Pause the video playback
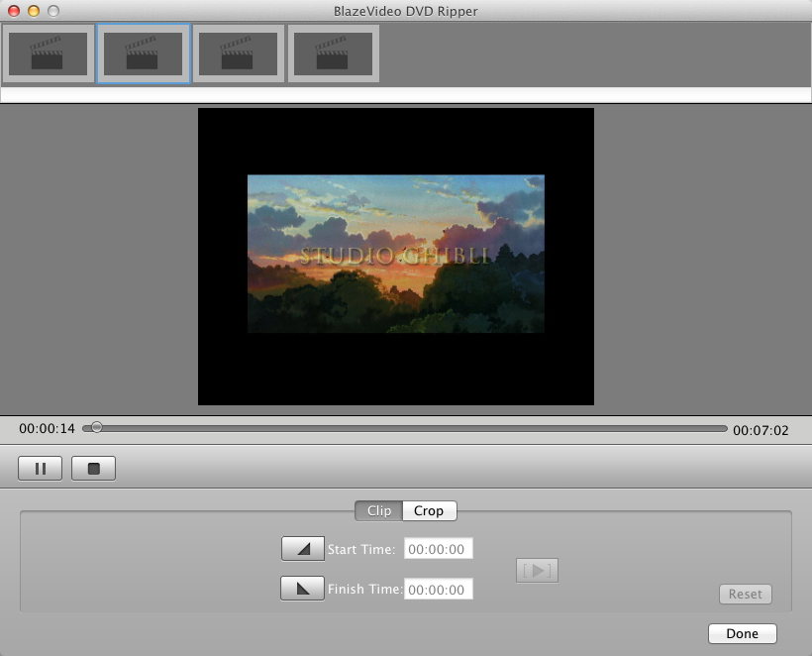 click(x=41, y=469)
